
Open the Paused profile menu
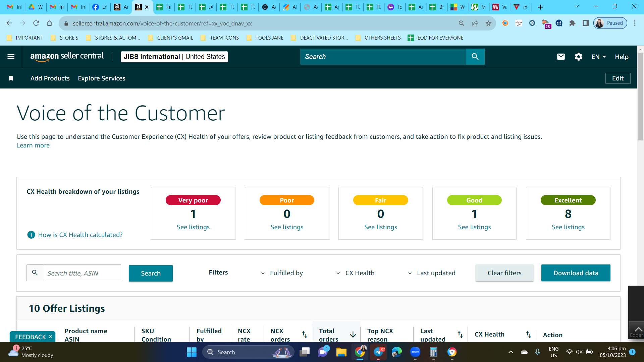(610, 23)
